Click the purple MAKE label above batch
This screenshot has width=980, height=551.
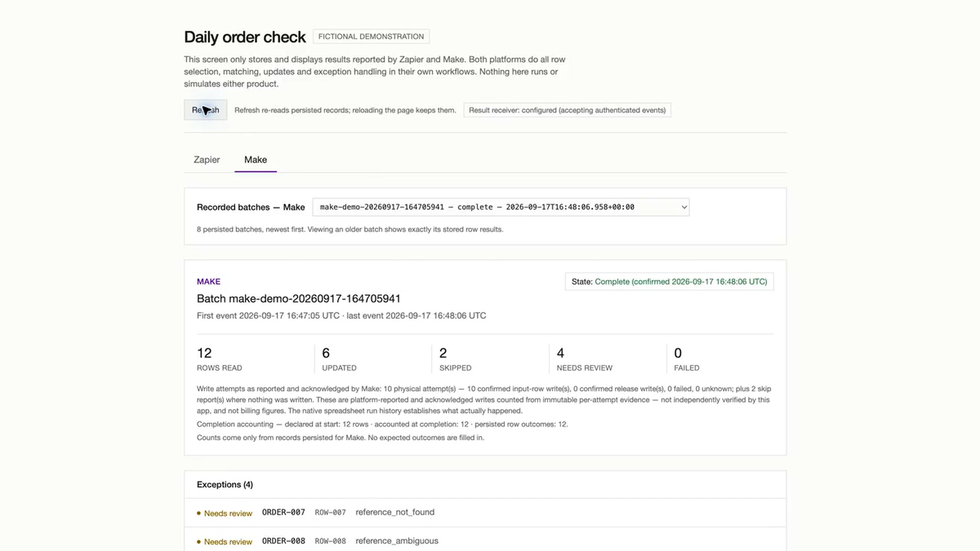coord(209,282)
